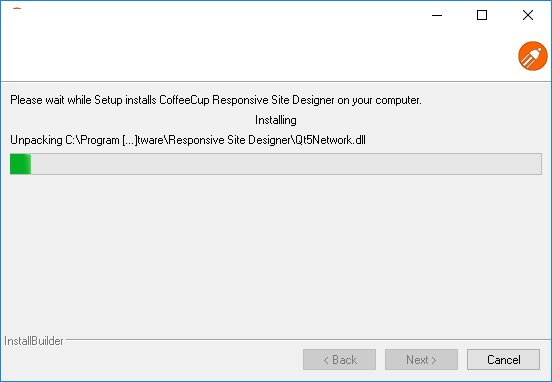
Task: Click the empty grey panel below progress bar
Action: tap(276, 253)
